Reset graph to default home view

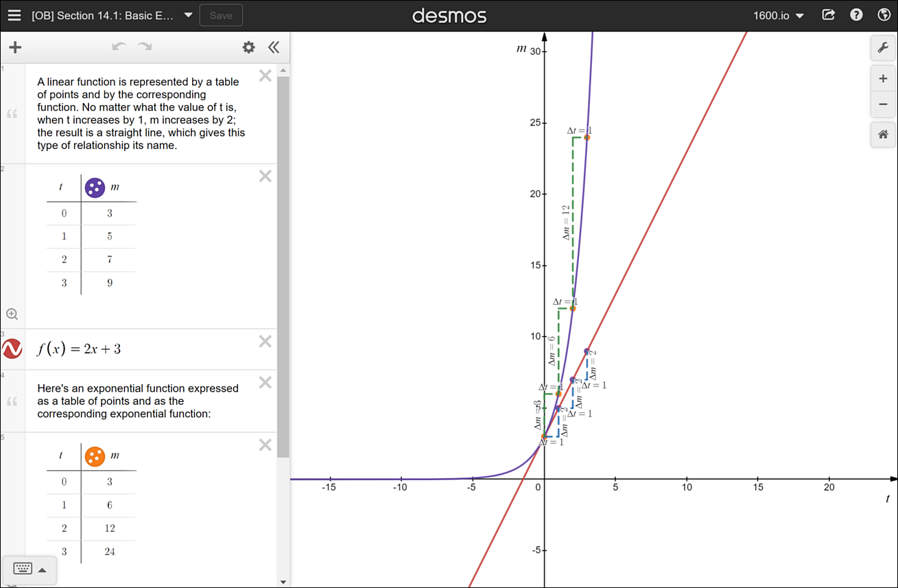pyautogui.click(x=883, y=135)
